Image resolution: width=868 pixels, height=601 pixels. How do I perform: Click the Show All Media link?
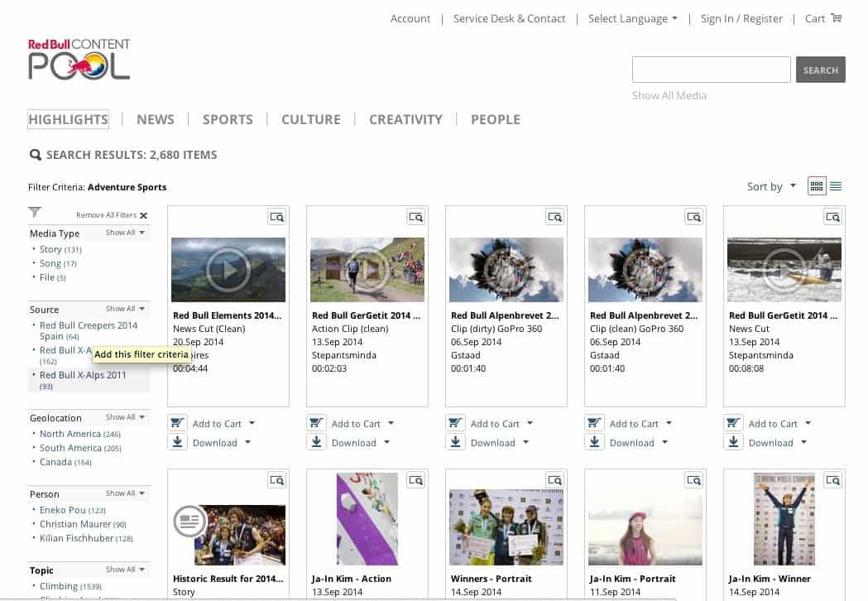point(669,95)
